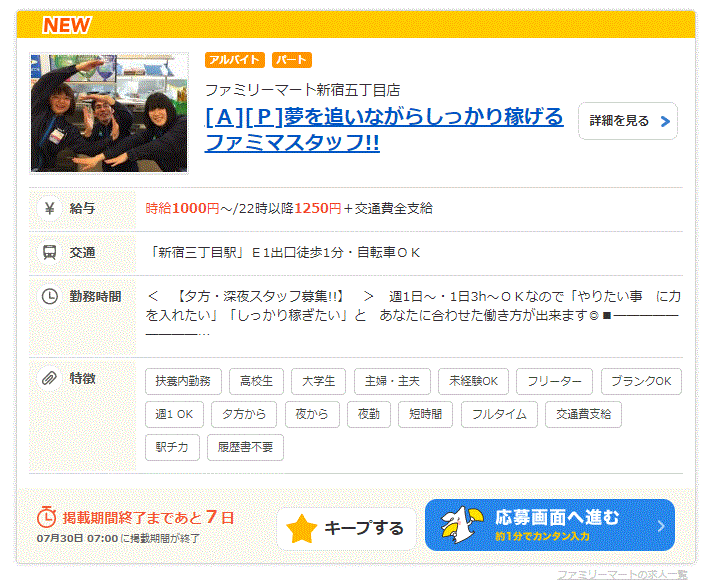The width and height of the screenshot is (706, 585).
Task: Click the paperclip features icon
Action: click(50, 378)
